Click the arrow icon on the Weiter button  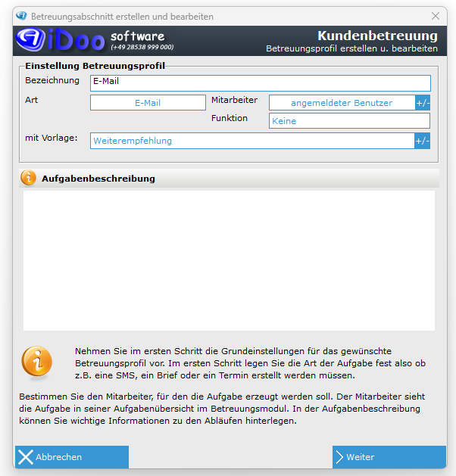(339, 457)
